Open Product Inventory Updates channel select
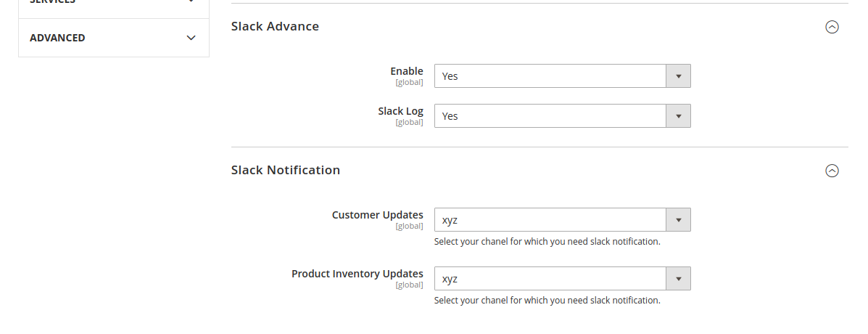The height and width of the screenshot is (334, 868). click(x=563, y=279)
